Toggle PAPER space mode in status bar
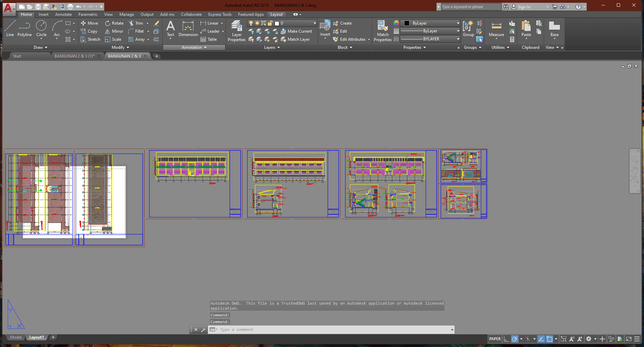644x347 pixels. coord(495,339)
